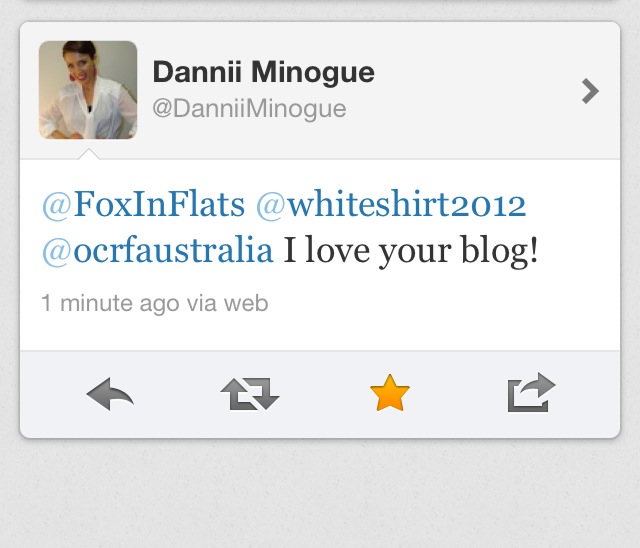Click the profile header row of the tweet
640x548 pixels.
320,91
